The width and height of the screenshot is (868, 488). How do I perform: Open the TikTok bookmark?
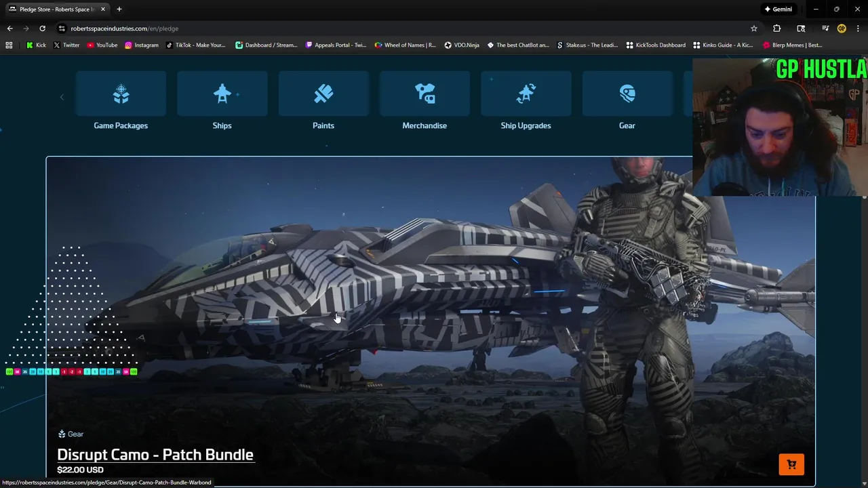click(196, 45)
